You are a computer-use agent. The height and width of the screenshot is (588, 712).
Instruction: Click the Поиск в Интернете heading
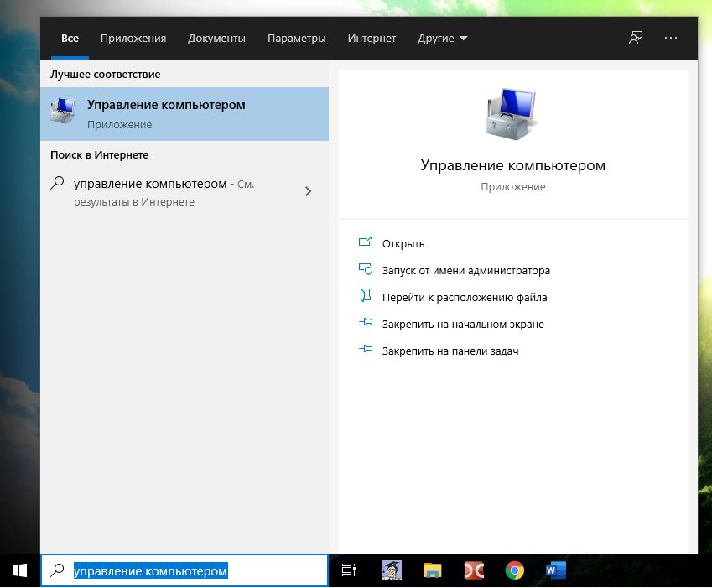click(100, 155)
